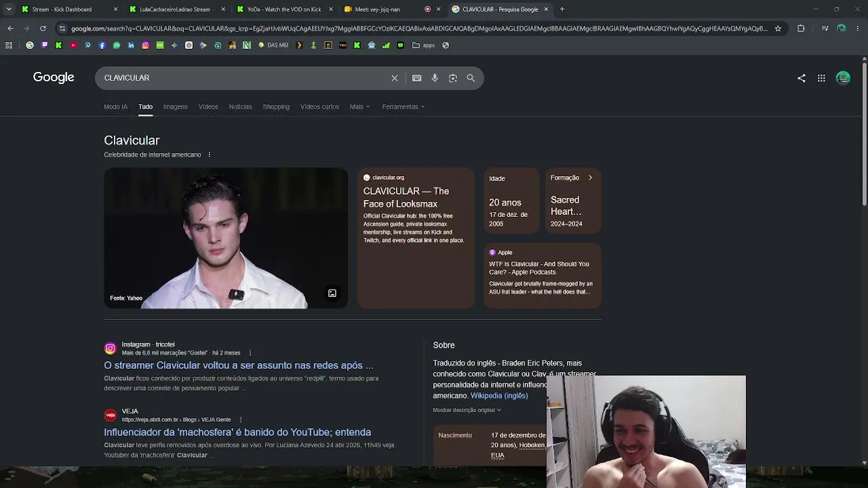Go to the Google homepage logo

point(54,77)
